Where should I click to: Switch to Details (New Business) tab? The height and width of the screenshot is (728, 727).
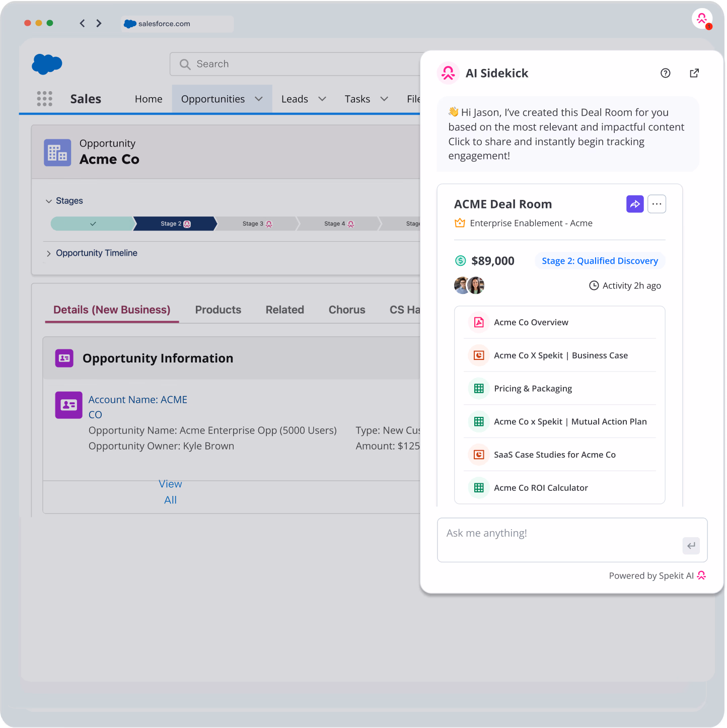click(112, 310)
